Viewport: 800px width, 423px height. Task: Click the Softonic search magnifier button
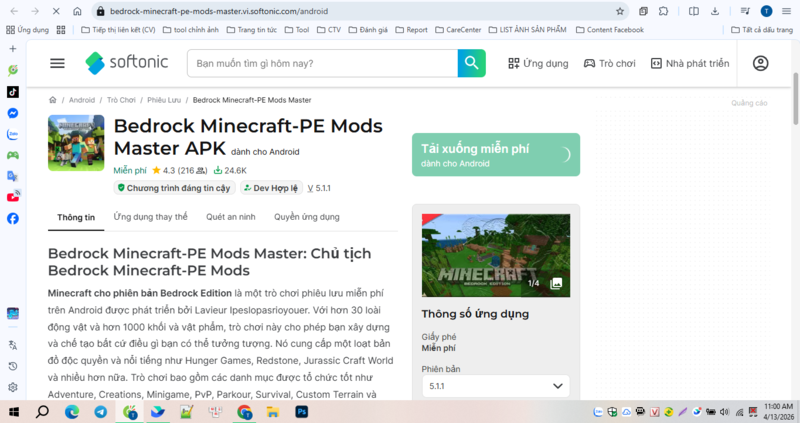click(471, 63)
